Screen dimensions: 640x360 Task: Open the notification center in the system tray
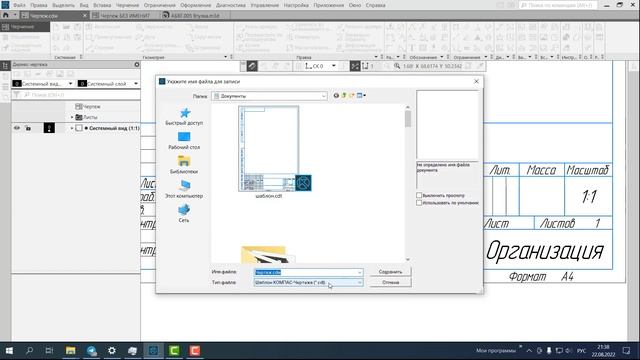pyautogui.click(x=627, y=351)
